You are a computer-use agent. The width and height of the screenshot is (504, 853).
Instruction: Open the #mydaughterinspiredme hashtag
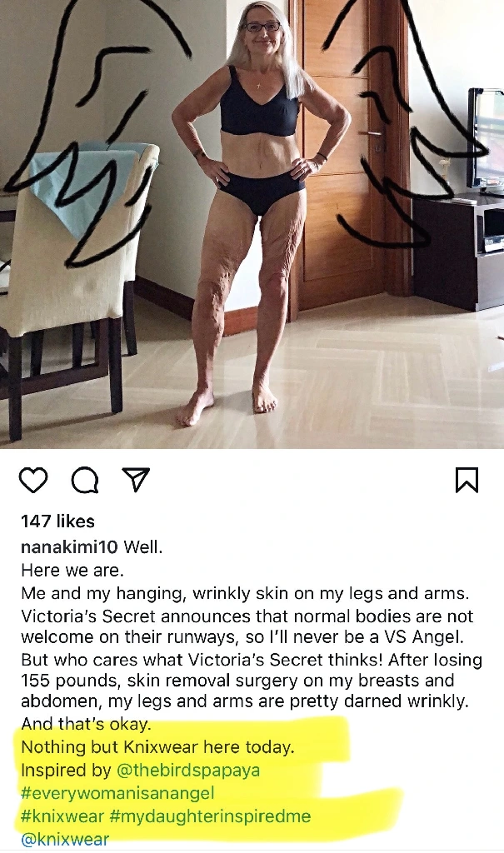pos(210,816)
